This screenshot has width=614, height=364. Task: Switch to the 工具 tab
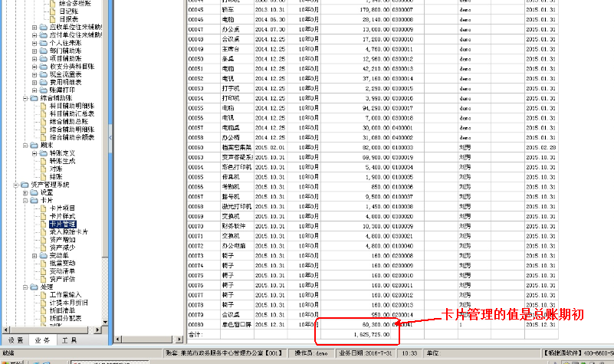69,340
